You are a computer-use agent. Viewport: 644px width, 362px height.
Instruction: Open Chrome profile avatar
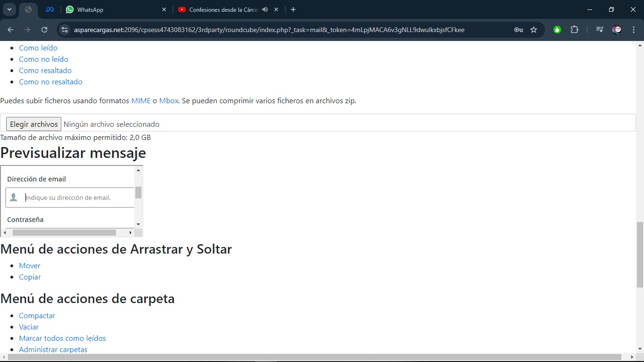click(617, 30)
